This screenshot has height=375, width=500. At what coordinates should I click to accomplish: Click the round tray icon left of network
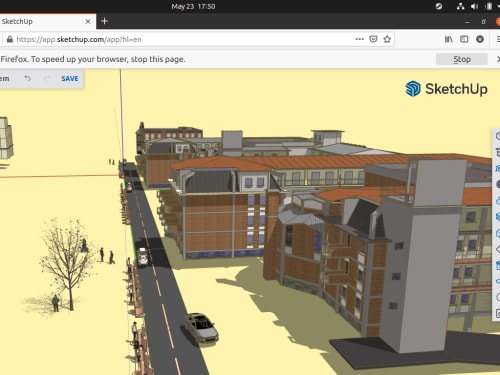[x=439, y=6]
